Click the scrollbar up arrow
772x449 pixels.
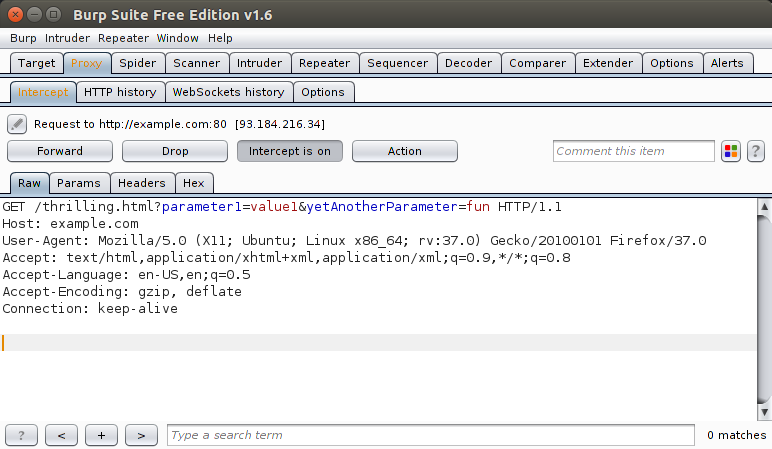click(764, 206)
